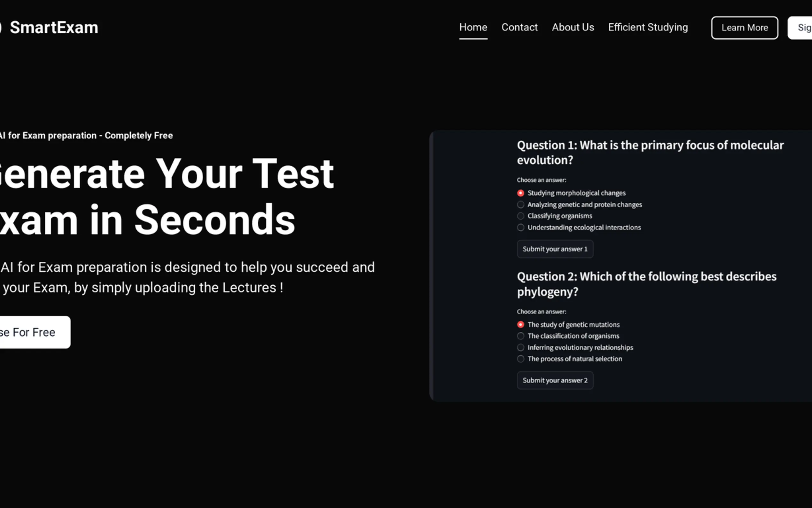Screen dimensions: 812x508
Task: Select Inferring evolutionary relationships option
Action: tap(521, 347)
